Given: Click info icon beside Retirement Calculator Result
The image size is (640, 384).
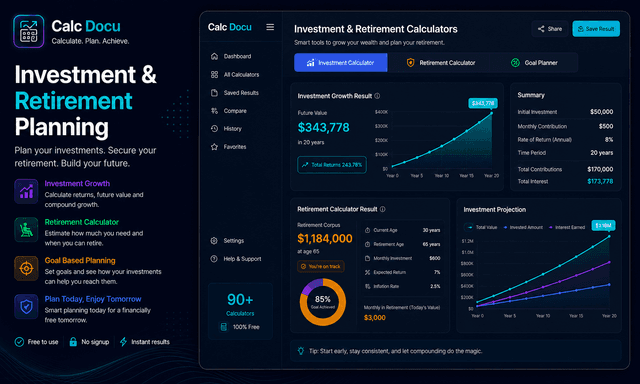Looking at the screenshot, I should [x=382, y=209].
